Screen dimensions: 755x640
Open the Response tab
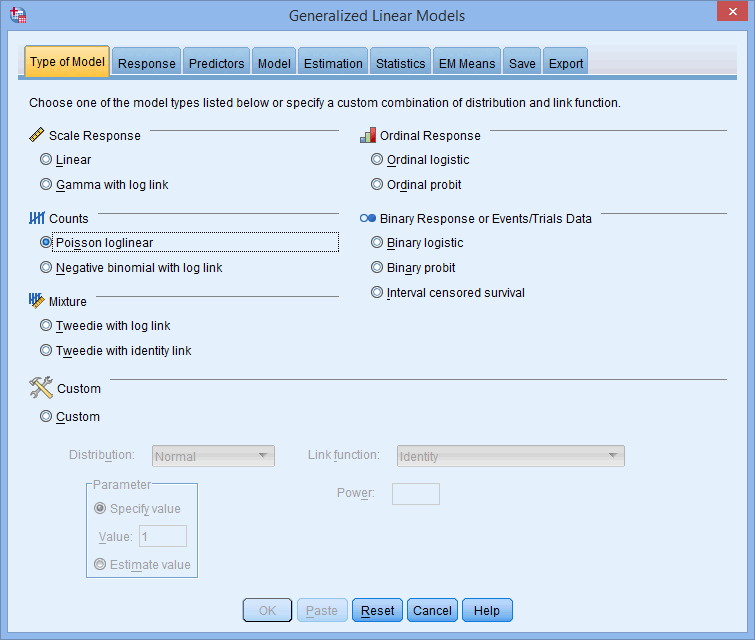pyautogui.click(x=146, y=63)
